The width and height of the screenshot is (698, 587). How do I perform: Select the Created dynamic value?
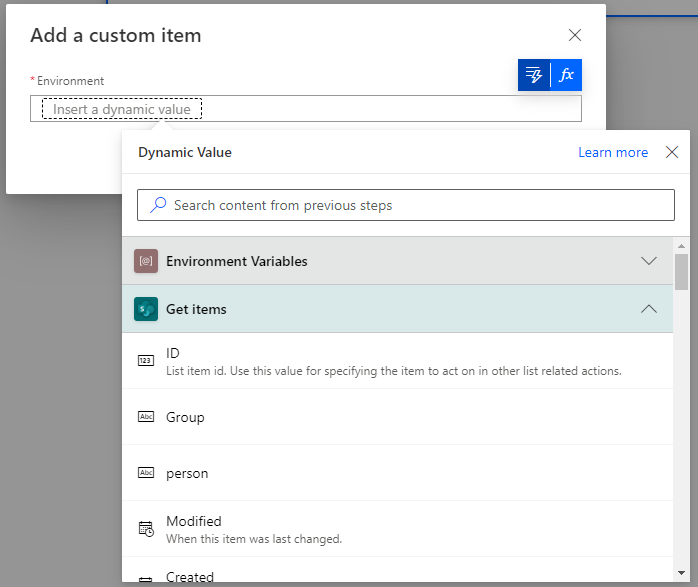[x=397, y=570]
